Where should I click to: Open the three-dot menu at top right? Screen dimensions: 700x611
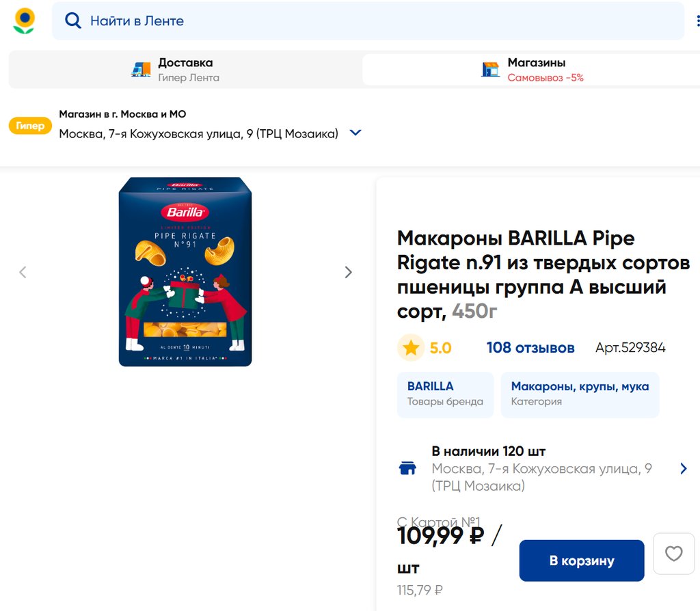(698, 21)
